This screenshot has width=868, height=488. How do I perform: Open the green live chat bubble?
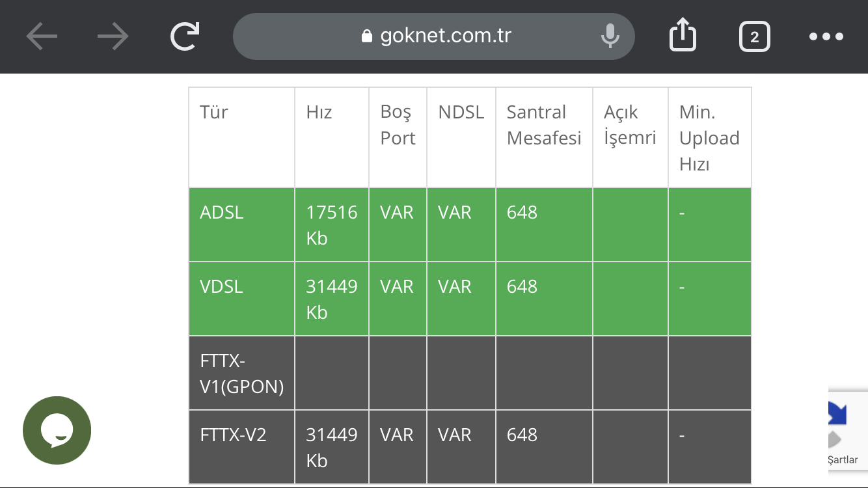[x=57, y=430]
